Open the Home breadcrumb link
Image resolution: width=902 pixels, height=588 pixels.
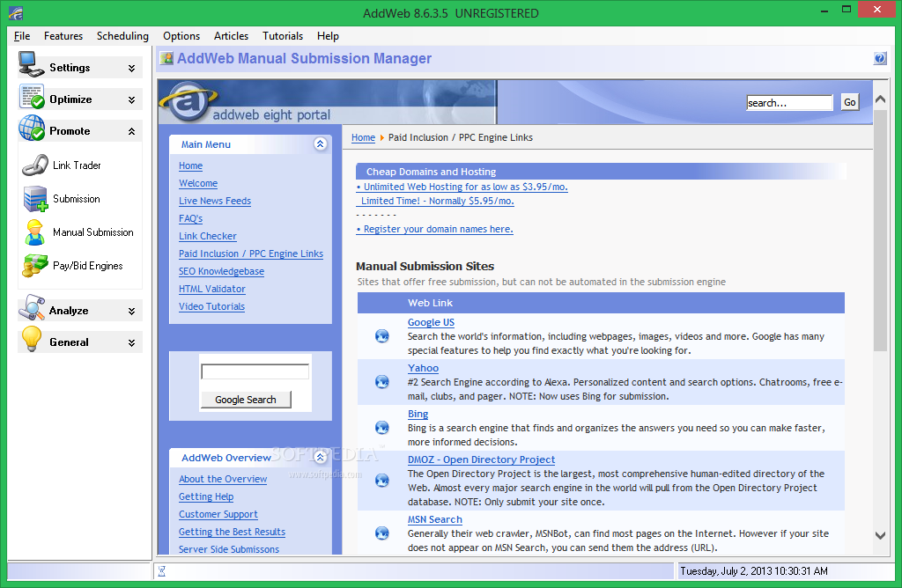point(363,137)
